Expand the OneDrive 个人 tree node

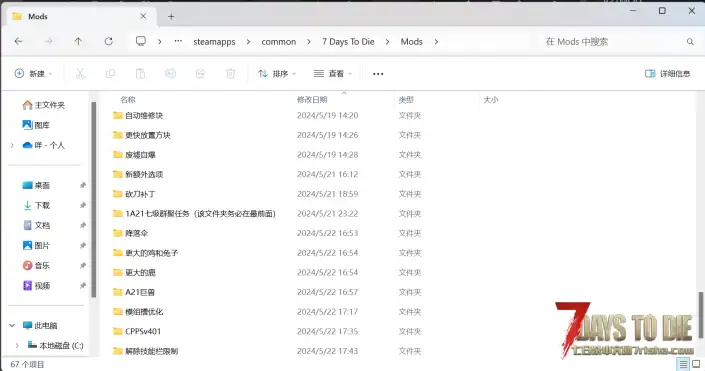click(12, 145)
